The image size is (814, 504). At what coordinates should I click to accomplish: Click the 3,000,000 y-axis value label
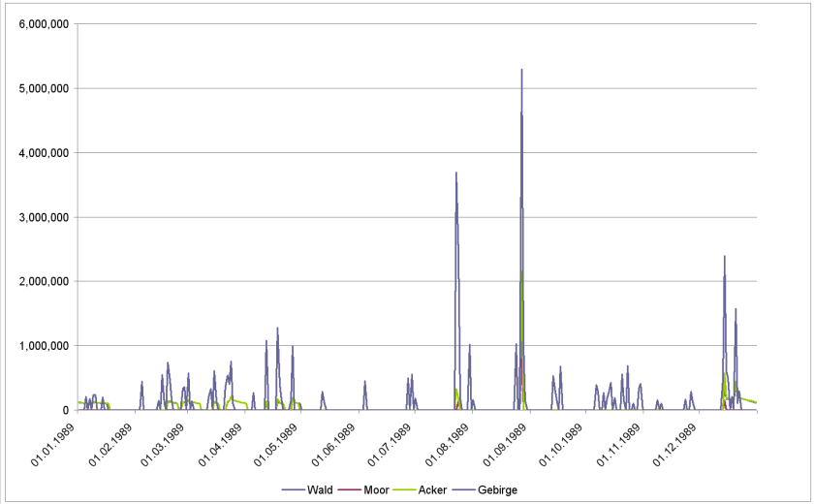[x=44, y=217]
